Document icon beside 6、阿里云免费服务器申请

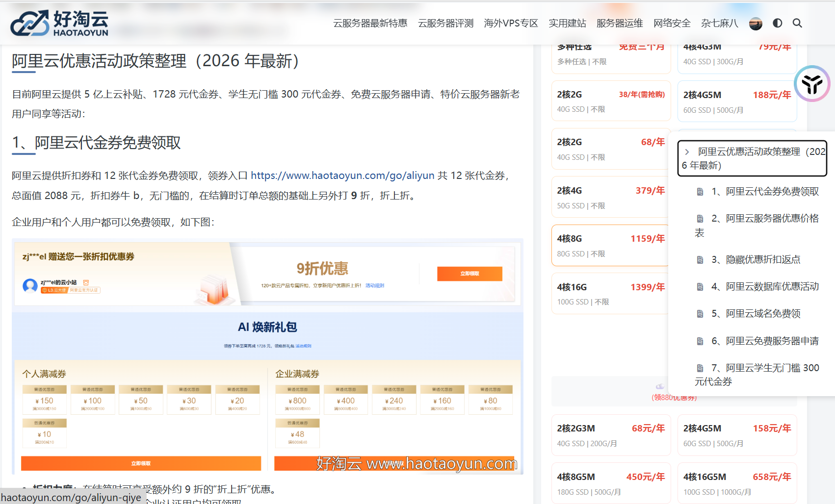(700, 341)
